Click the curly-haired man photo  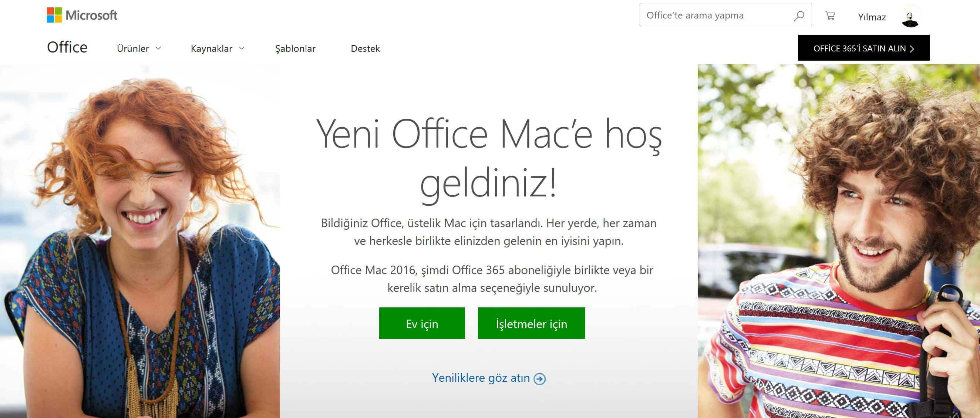point(838,241)
